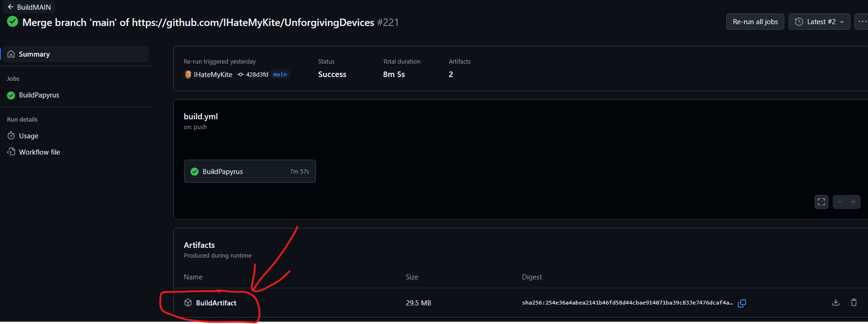Toggle workflow graph fullscreen
The image size is (868, 324).
pyautogui.click(x=822, y=202)
